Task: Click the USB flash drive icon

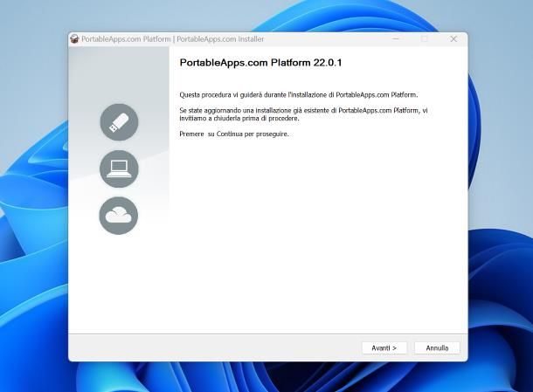Action: click(119, 122)
